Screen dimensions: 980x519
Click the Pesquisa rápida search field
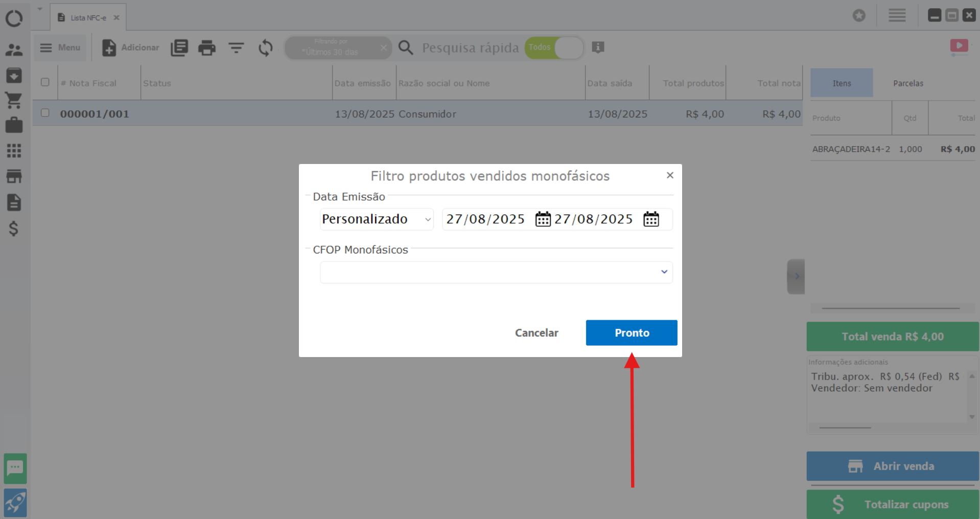470,48
